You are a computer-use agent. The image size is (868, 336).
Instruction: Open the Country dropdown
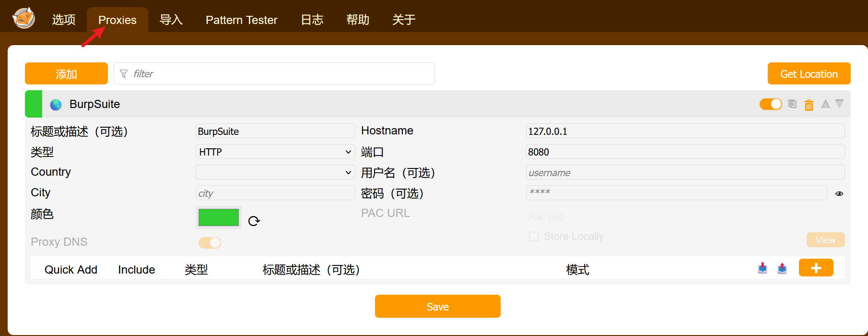coord(275,172)
